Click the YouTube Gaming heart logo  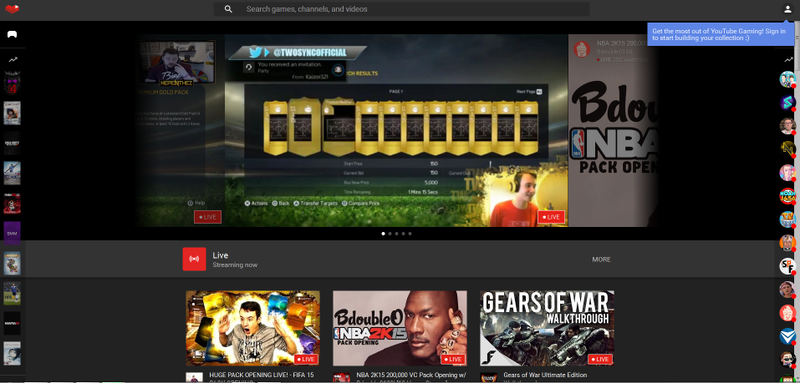point(12,9)
